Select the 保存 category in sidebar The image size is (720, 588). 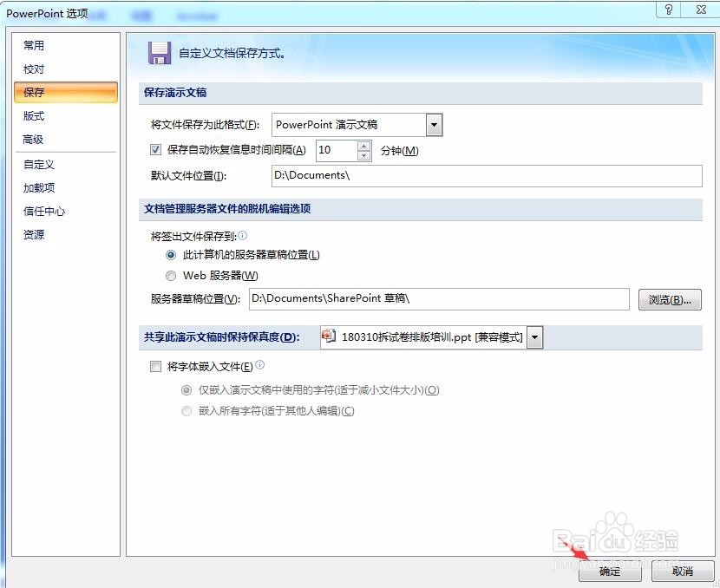coord(66,92)
